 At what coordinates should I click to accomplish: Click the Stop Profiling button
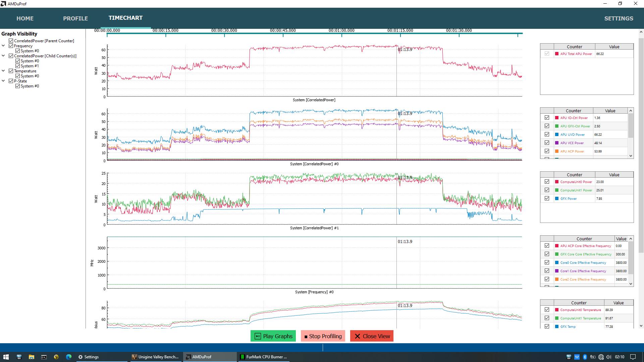(323, 336)
